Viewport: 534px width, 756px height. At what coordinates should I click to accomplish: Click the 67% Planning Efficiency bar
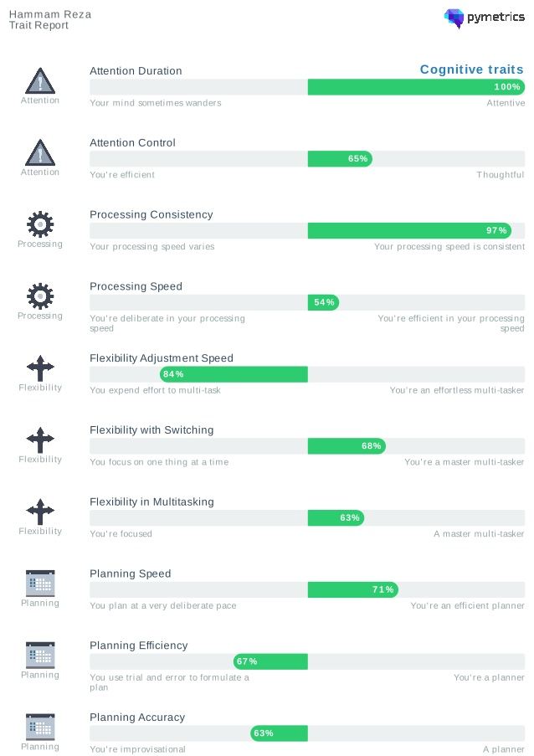pos(270,661)
